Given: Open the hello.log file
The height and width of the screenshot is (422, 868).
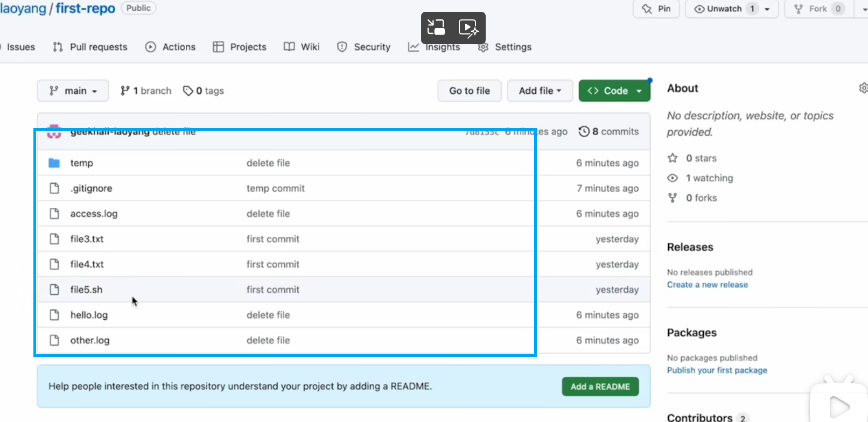Looking at the screenshot, I should click(89, 314).
